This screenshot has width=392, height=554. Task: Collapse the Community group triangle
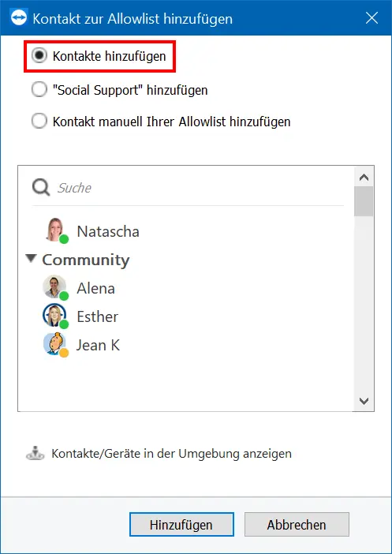click(x=31, y=259)
